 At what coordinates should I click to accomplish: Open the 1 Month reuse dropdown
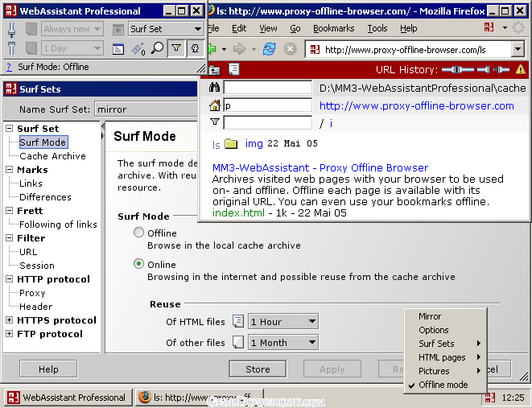coord(283,343)
